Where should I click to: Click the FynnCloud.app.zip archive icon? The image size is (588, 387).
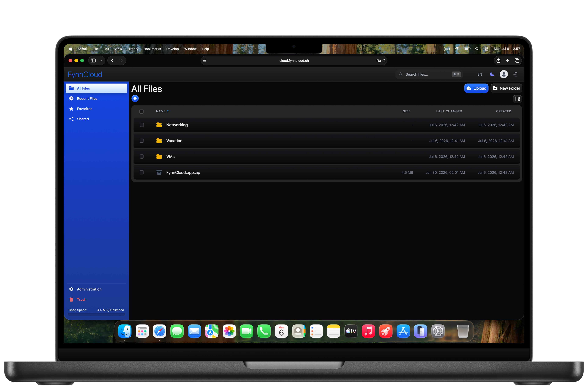(x=159, y=172)
